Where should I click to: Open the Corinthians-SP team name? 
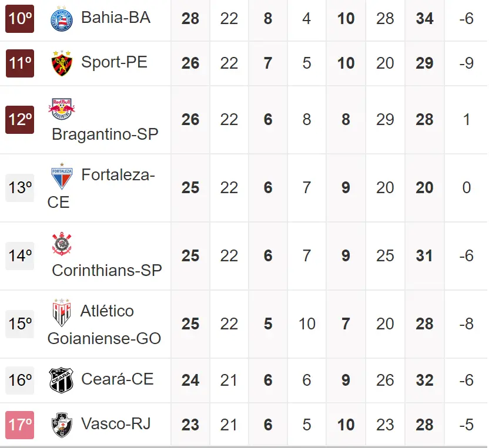106,270
